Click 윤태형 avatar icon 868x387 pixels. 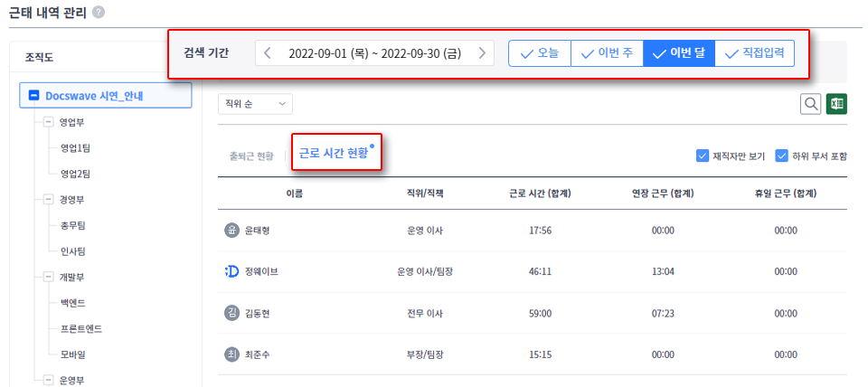(231, 231)
